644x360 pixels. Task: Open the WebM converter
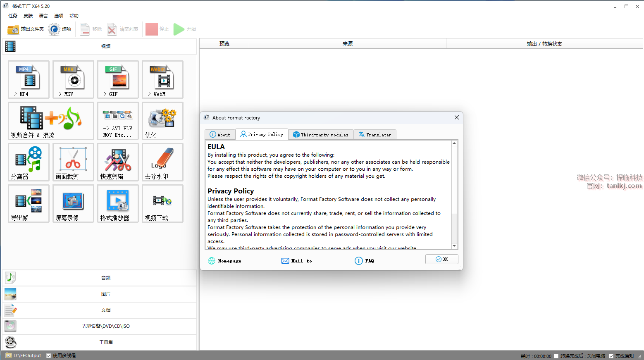(162, 79)
